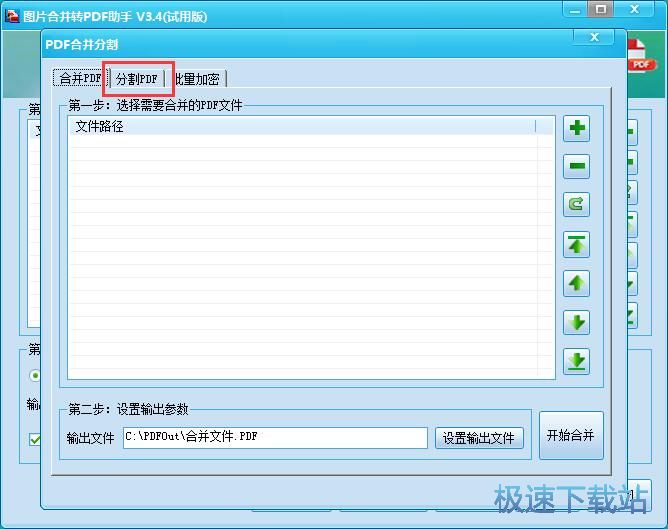Maximize the 图片合并转PDF助手 main window
668x529 pixels.
(601, 9)
